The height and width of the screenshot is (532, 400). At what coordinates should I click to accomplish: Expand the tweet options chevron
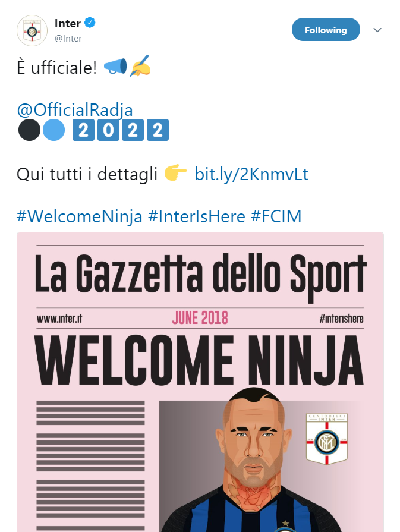pyautogui.click(x=377, y=30)
